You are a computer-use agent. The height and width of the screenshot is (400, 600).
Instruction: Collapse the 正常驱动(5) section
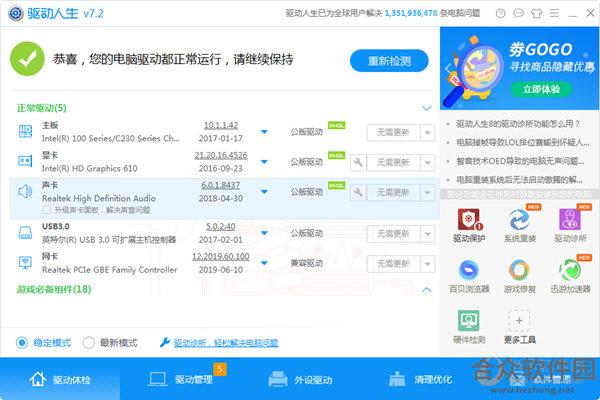click(426, 108)
